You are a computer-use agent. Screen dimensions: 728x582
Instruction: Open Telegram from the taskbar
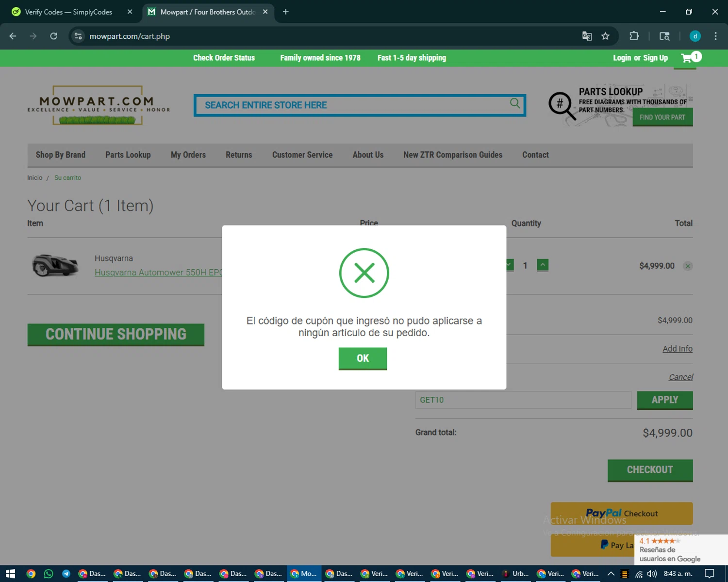click(66, 574)
